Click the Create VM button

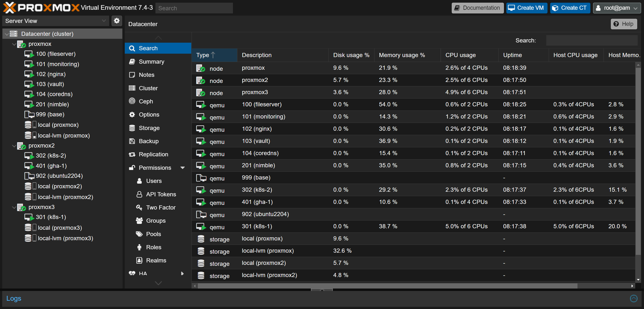pos(527,8)
